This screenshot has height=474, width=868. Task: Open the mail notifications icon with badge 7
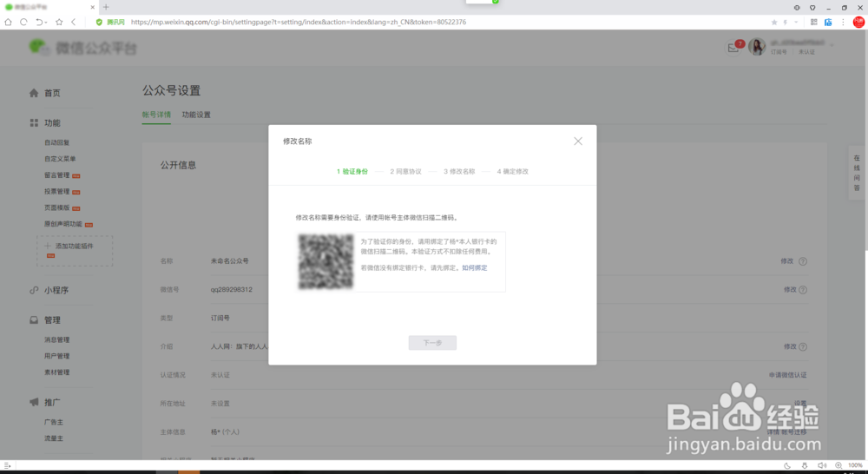pos(734,48)
